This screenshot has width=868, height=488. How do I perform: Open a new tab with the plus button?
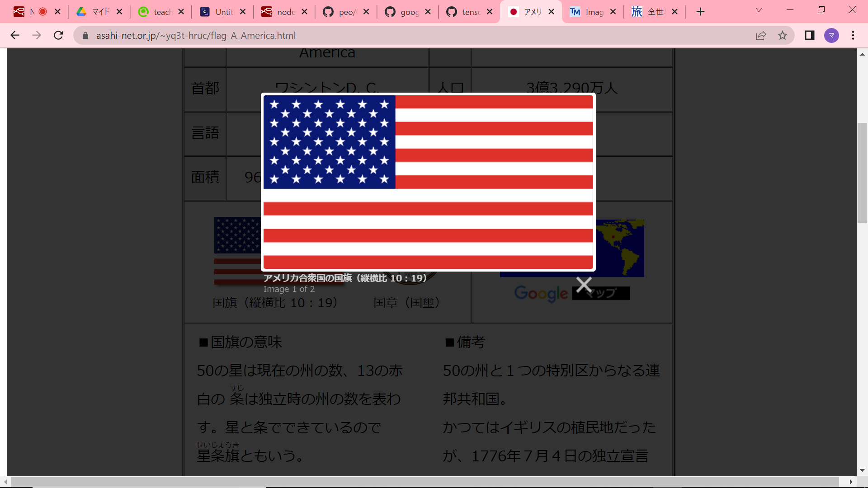700,11
